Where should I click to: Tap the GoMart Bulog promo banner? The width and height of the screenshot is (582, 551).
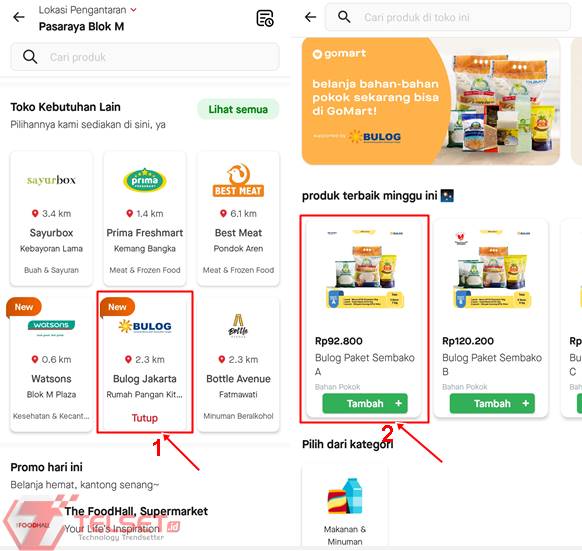tap(431, 101)
